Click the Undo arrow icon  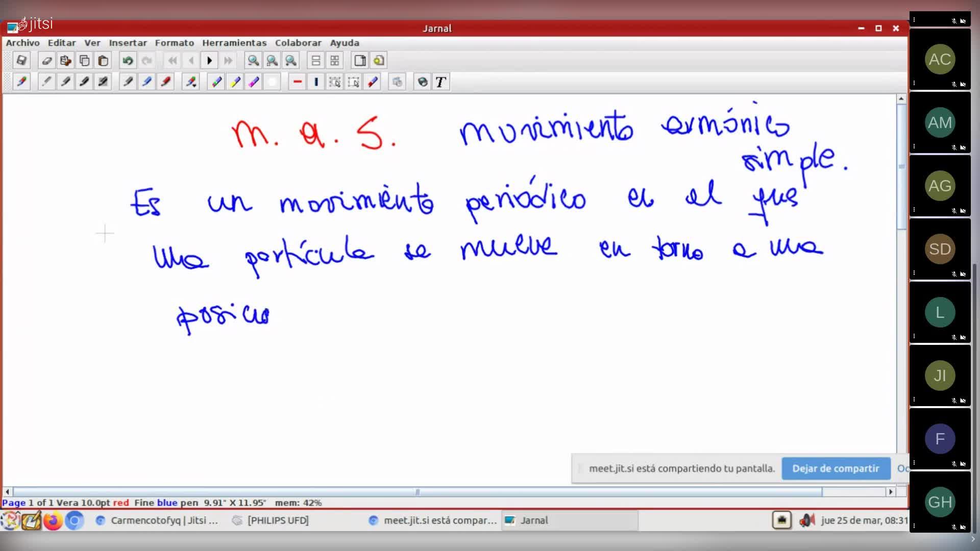point(128,61)
